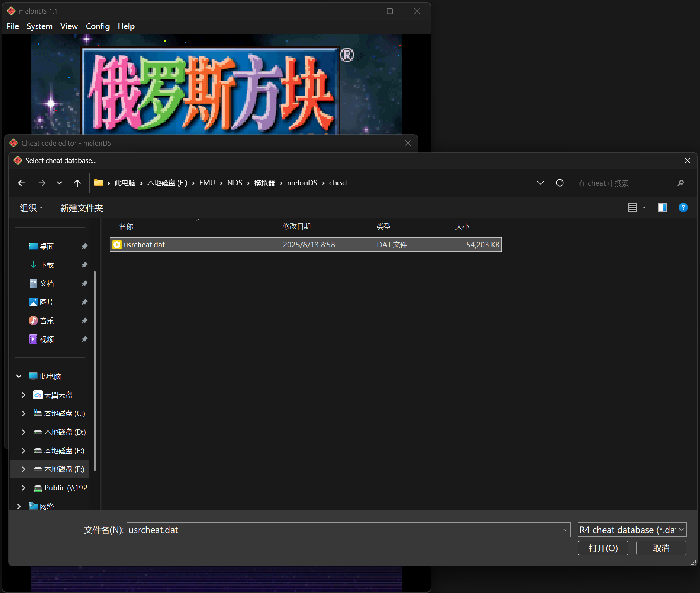Screen dimensions: 700x593
Task: Refresh the cheat folder contents
Action: point(560,183)
